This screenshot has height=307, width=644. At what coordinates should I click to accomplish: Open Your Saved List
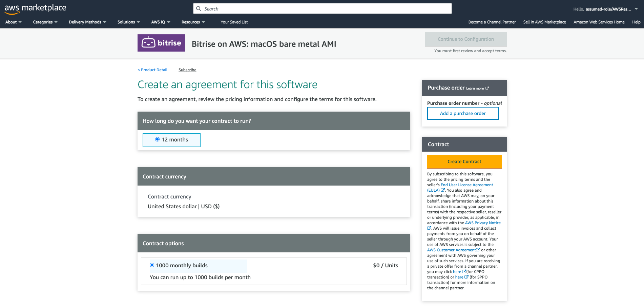[234, 22]
